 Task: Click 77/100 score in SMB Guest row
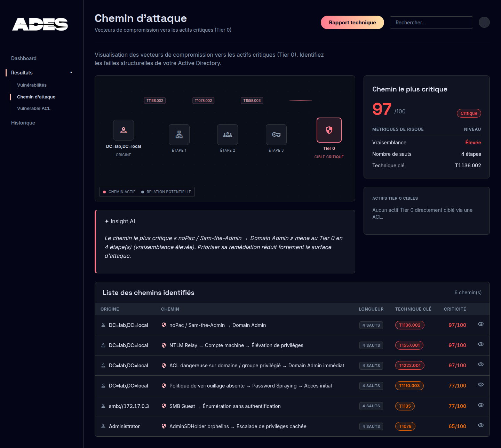[x=457, y=406]
